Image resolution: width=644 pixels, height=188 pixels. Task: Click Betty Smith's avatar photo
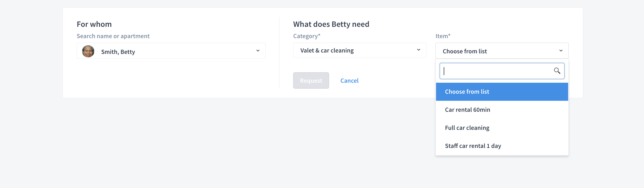point(88,51)
